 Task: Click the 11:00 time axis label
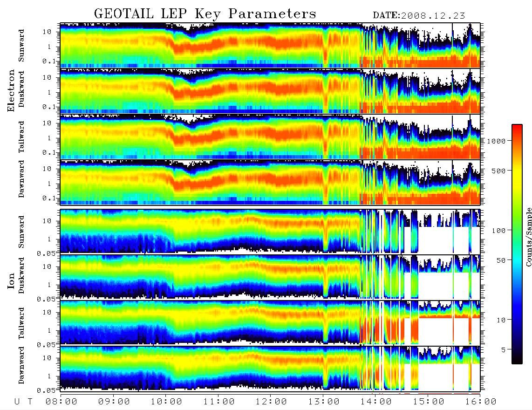coord(219,402)
